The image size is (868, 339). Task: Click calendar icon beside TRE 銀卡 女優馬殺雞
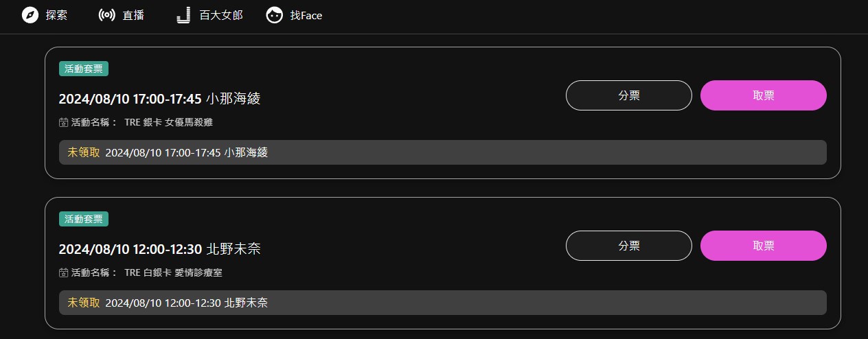click(64, 122)
